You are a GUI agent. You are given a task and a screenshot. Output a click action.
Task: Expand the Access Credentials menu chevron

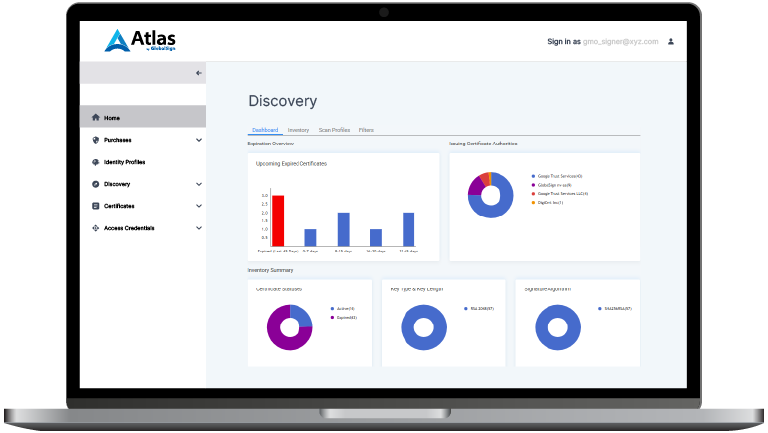(x=199, y=228)
